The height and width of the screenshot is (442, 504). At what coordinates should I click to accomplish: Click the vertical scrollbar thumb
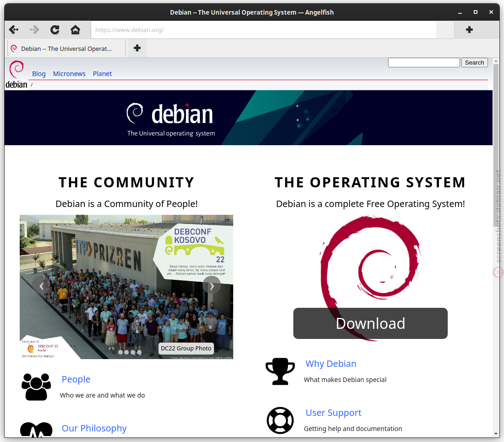coord(496,145)
